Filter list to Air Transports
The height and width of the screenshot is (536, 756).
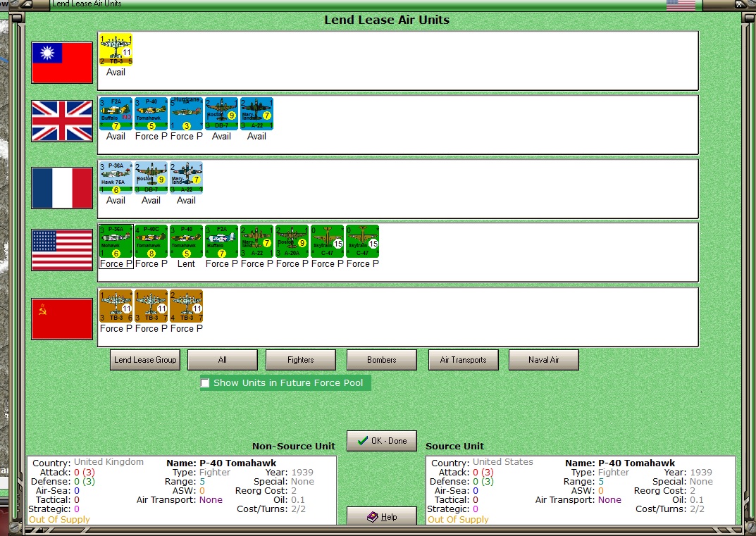point(464,360)
